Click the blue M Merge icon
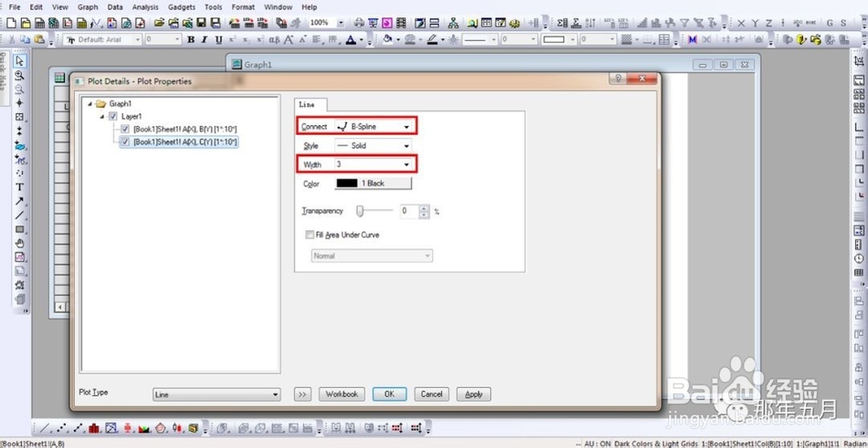Viewport: 868px width, 448px height. (x=692, y=40)
